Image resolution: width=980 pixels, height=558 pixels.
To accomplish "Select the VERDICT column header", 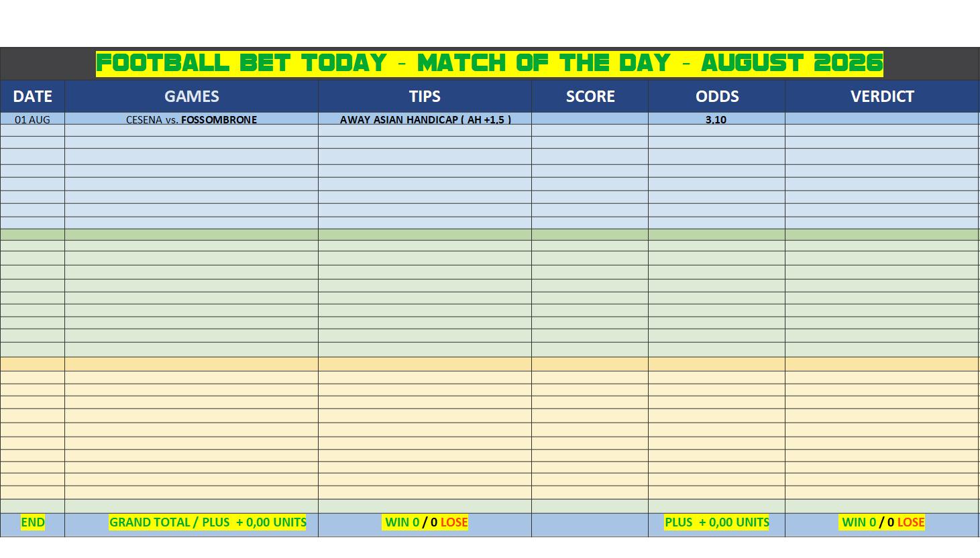I will (x=882, y=97).
